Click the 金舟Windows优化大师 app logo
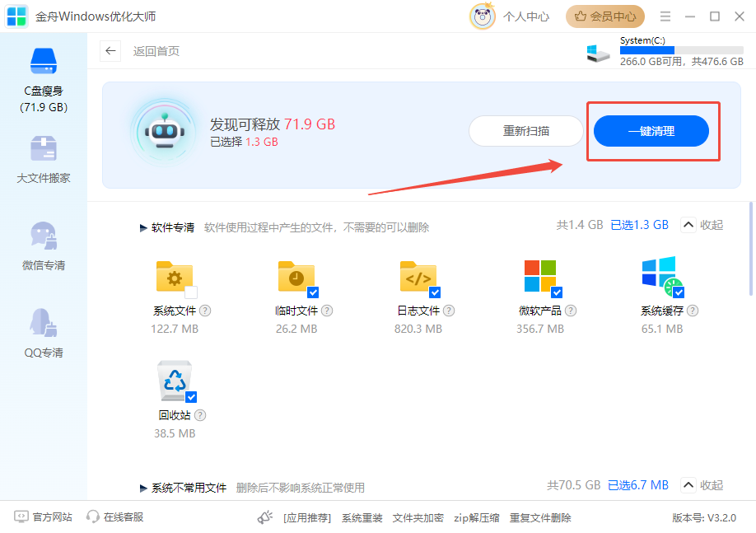756x533 pixels. point(16,16)
